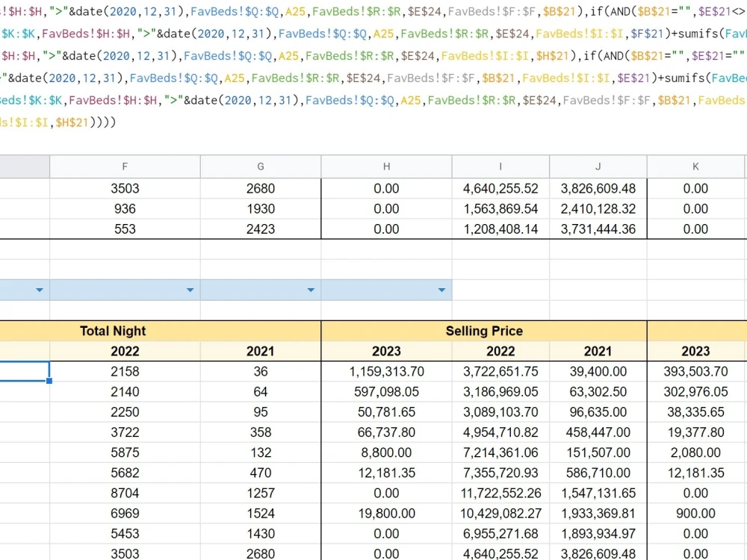The image size is (747, 560).
Task: Select cell with value 2423
Action: click(x=261, y=229)
